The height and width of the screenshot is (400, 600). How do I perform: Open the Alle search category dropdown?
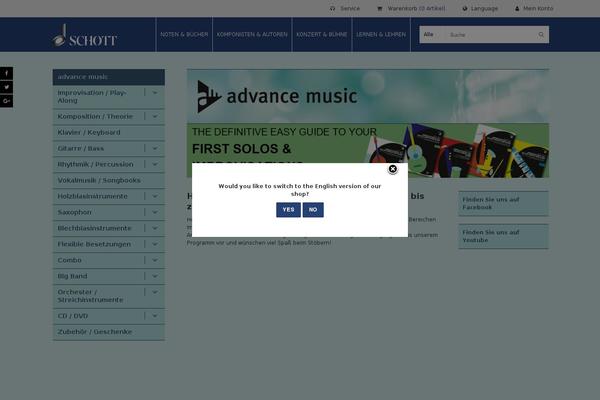pyautogui.click(x=432, y=34)
